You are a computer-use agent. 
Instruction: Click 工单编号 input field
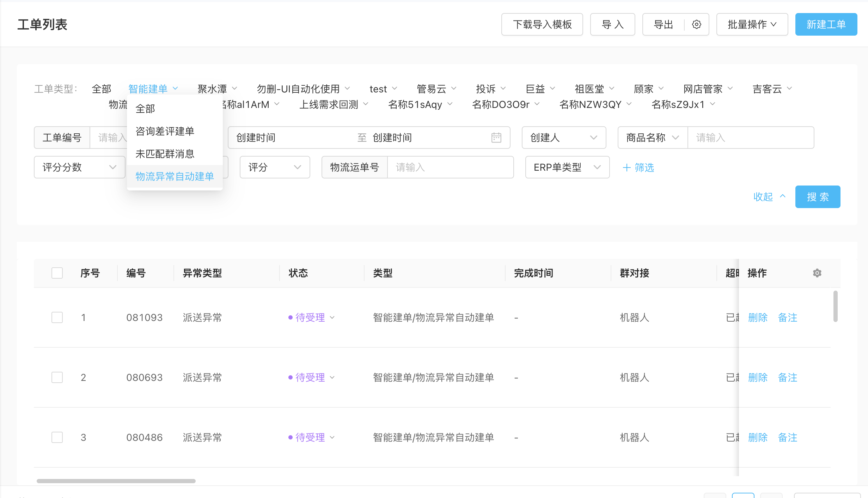(x=109, y=138)
